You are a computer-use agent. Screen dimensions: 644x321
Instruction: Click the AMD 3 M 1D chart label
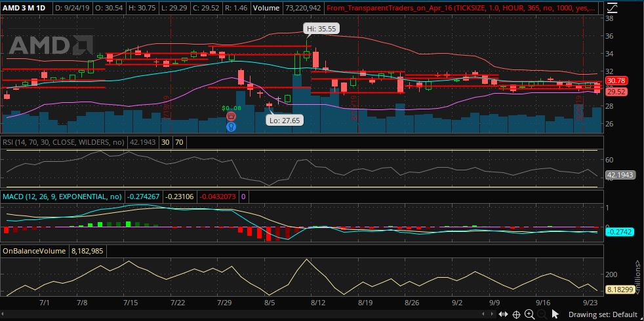click(25, 8)
